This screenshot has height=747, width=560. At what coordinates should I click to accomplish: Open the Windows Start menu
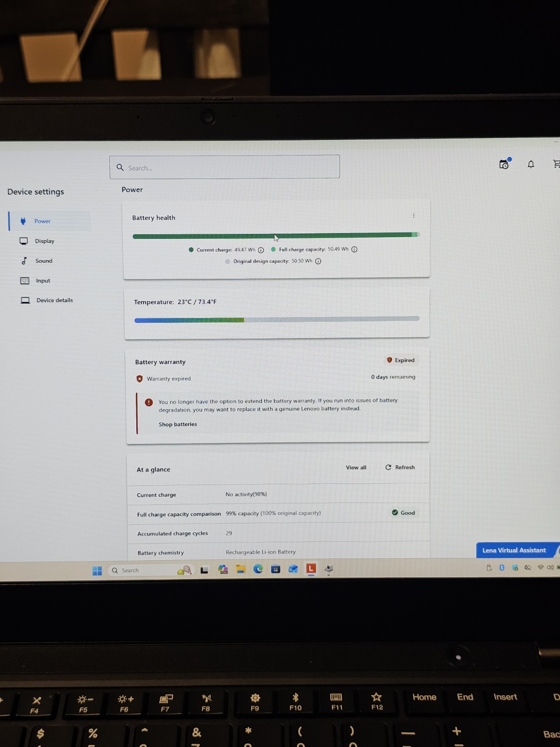point(97,571)
